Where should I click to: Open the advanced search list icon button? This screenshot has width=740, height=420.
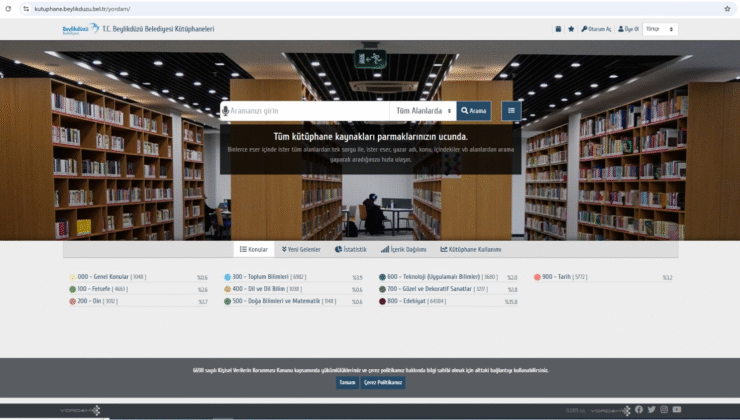(x=511, y=110)
